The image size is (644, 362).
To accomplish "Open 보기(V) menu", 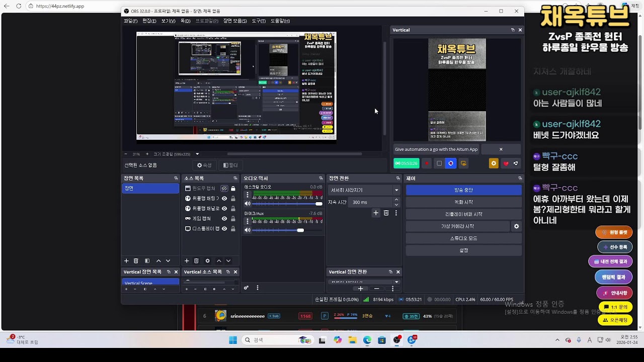I will pos(169,21).
